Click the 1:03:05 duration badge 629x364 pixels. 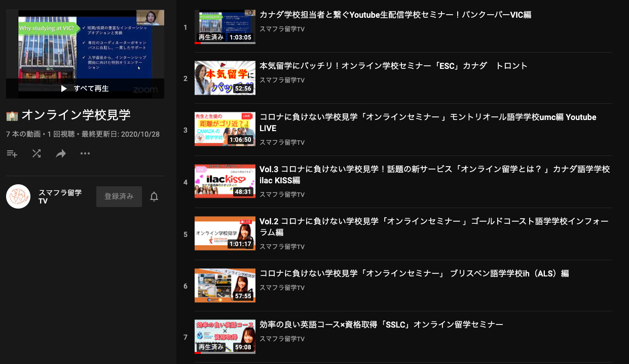[x=240, y=37]
